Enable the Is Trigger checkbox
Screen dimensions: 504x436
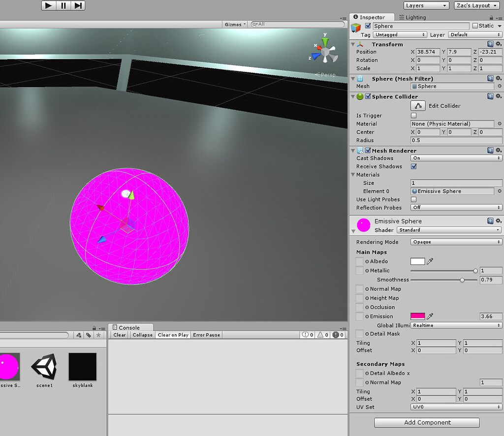[x=413, y=115]
